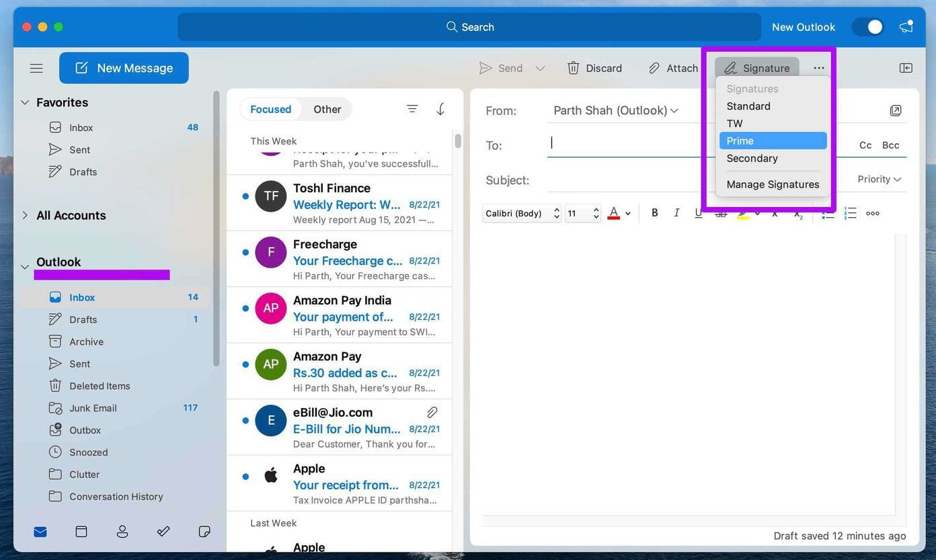This screenshot has height=560, width=936.
Task: Apply bold formatting
Action: coord(654,213)
